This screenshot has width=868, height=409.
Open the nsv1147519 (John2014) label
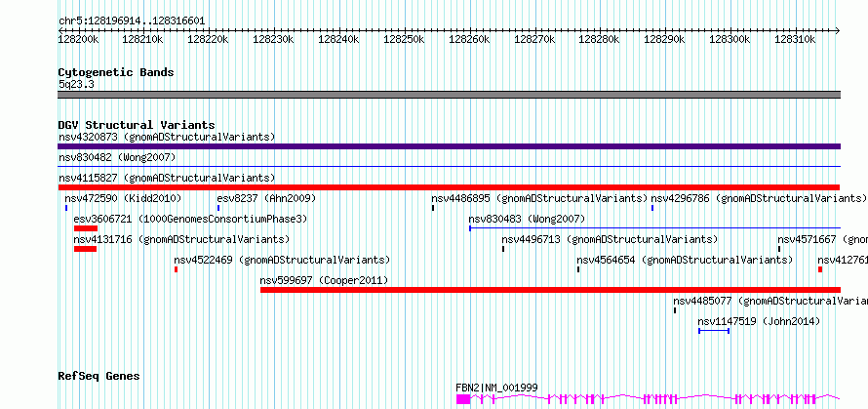759,321
